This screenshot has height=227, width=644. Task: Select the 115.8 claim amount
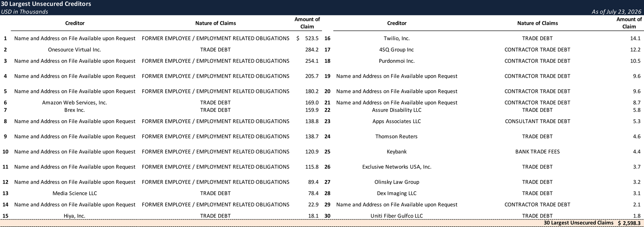[x=312, y=167]
